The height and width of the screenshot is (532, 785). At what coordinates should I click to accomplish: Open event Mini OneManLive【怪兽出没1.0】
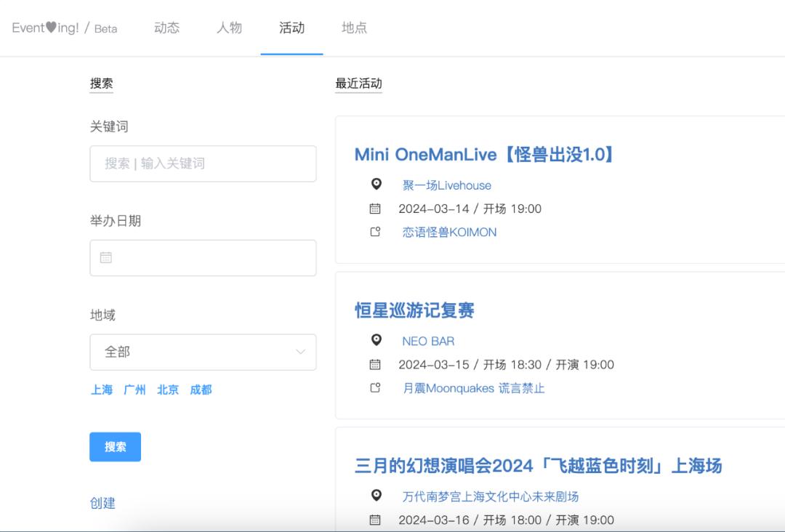(x=485, y=154)
